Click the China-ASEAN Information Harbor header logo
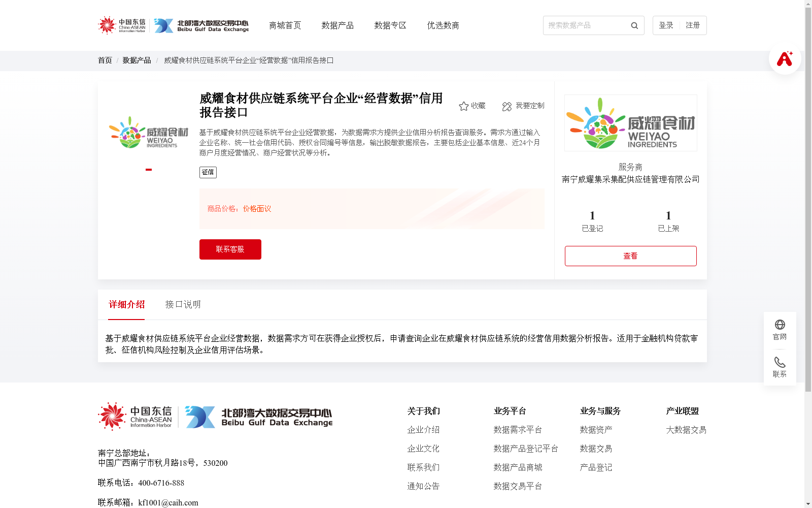The height and width of the screenshot is (508, 812). coord(122,25)
